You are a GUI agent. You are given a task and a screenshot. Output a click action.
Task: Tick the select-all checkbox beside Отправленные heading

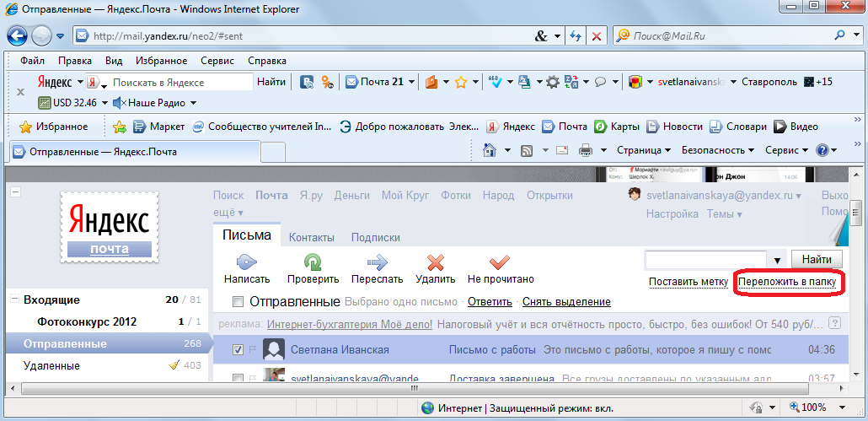(238, 302)
